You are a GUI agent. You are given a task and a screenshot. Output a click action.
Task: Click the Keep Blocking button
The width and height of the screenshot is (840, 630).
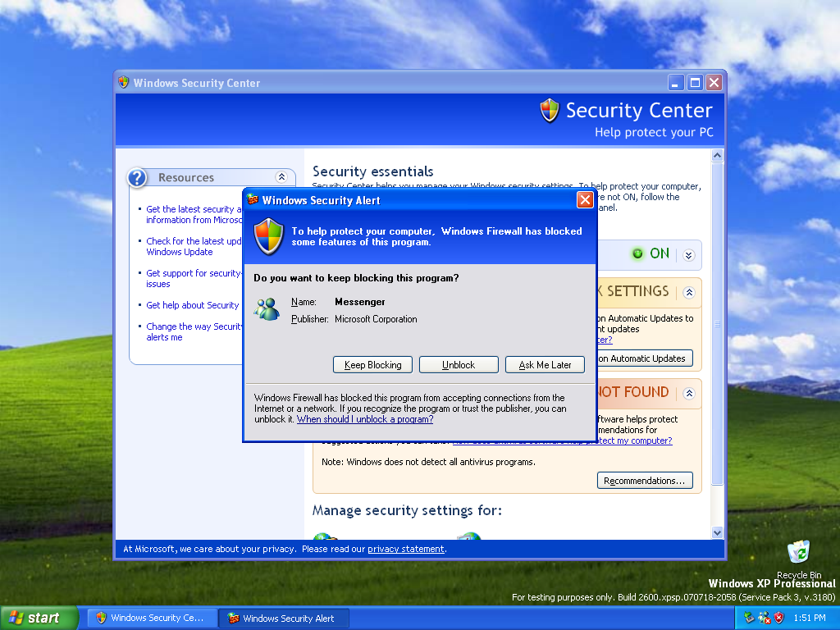click(x=372, y=365)
